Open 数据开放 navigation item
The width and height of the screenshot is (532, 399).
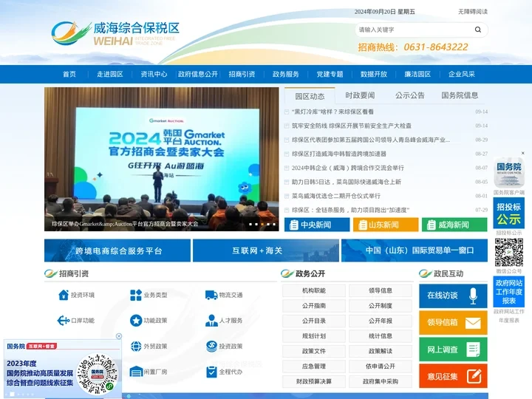coord(374,74)
